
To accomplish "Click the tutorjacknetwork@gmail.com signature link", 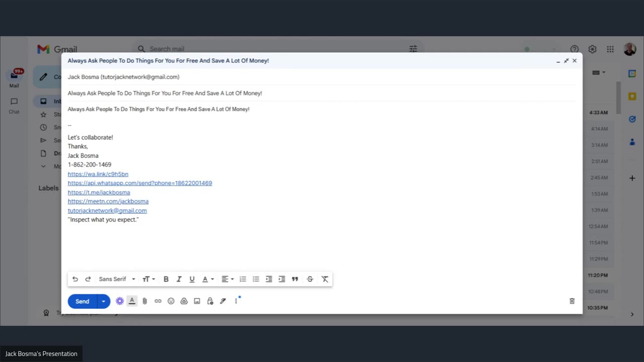I will pos(107,211).
